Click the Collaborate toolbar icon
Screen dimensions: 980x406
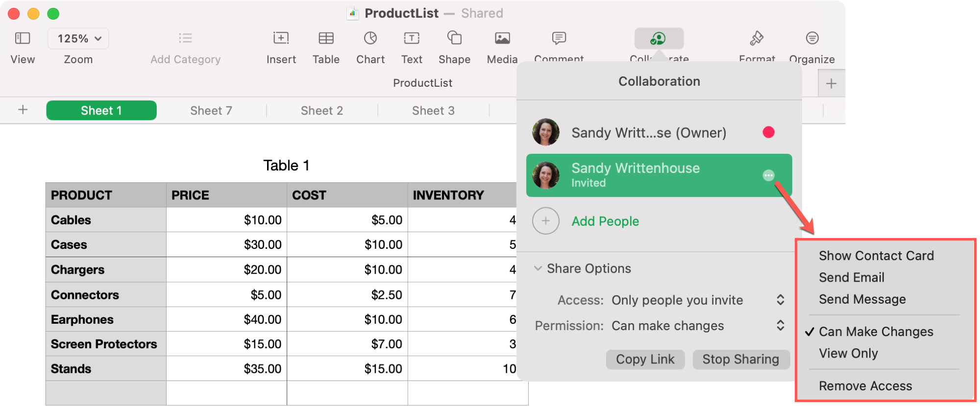point(659,39)
